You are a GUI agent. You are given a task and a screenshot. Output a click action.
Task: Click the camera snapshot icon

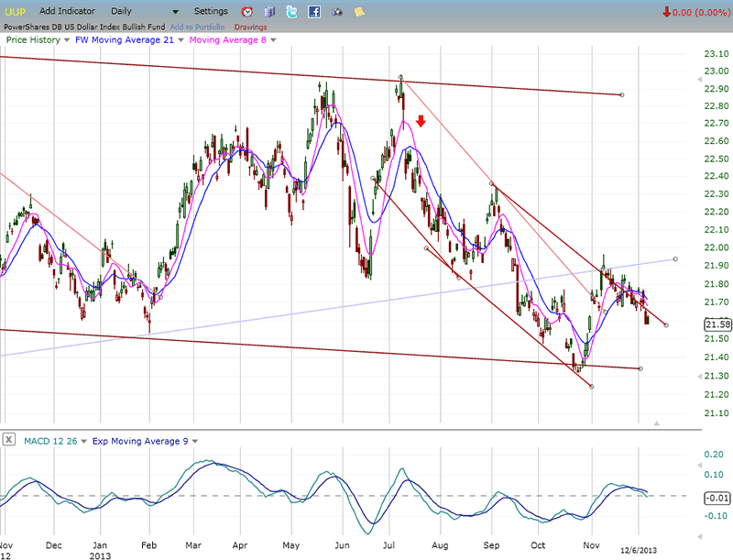336,12
